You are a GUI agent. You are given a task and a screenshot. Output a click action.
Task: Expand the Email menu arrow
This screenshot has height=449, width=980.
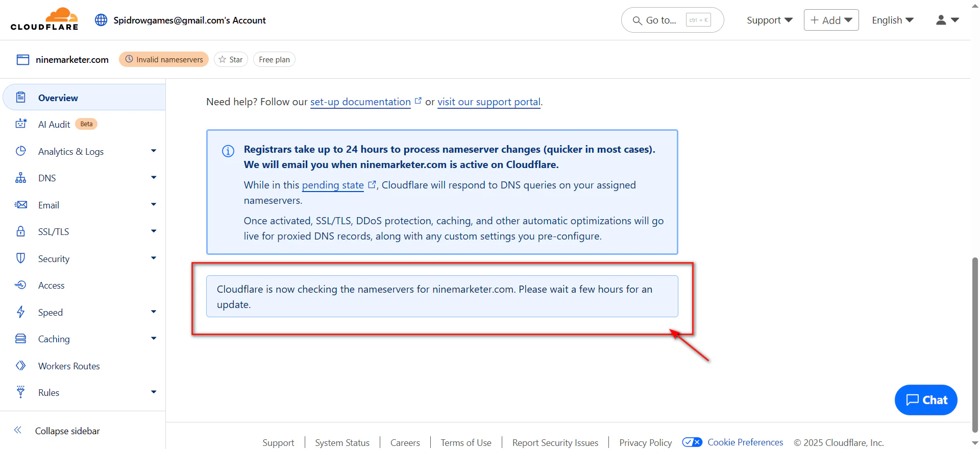point(154,204)
